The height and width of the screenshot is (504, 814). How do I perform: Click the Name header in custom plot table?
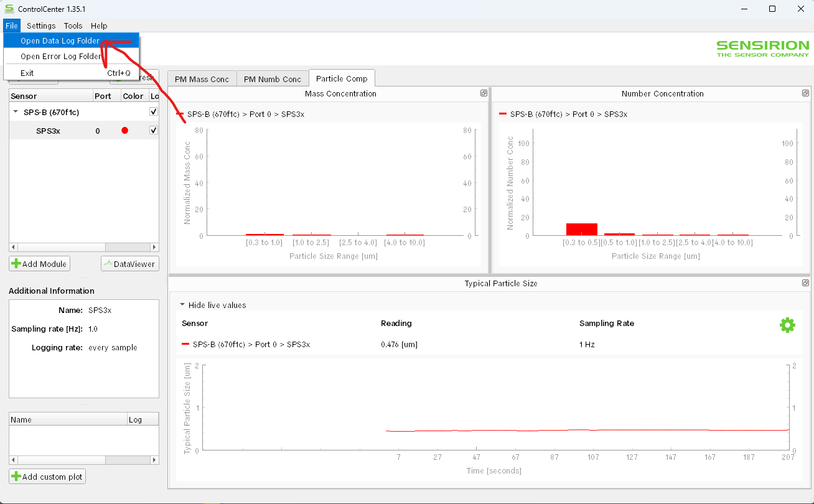[x=68, y=419]
